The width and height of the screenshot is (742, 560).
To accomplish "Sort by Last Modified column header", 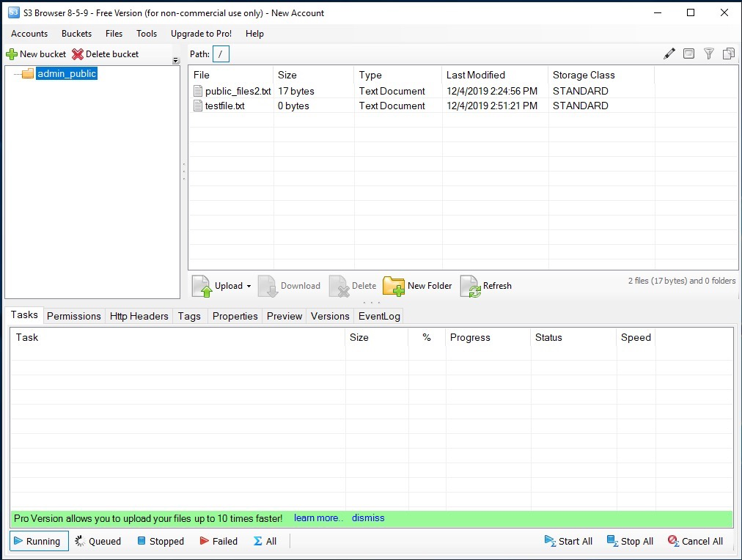I will [496, 75].
